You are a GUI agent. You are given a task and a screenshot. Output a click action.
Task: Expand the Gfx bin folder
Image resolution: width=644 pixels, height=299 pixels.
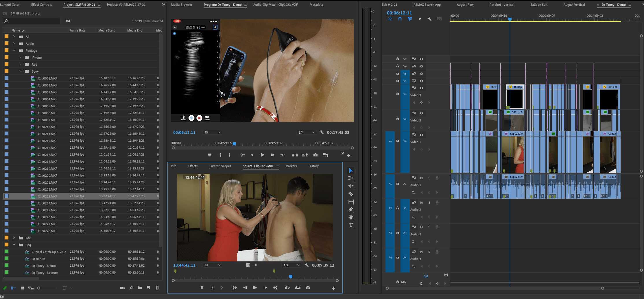14,238
